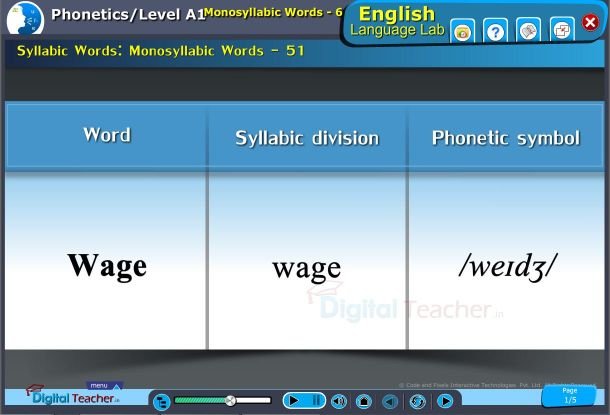Expand the menu tab above Digital Teacher

(x=99, y=385)
